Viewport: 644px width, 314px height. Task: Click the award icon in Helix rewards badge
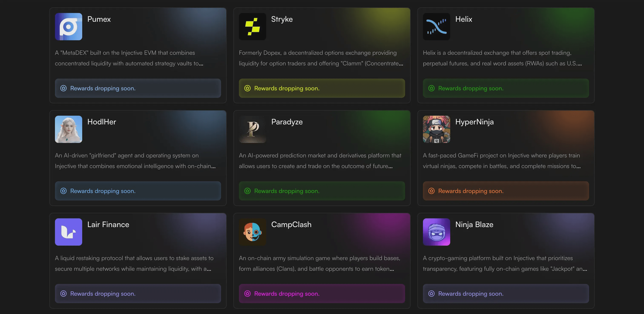(431, 88)
